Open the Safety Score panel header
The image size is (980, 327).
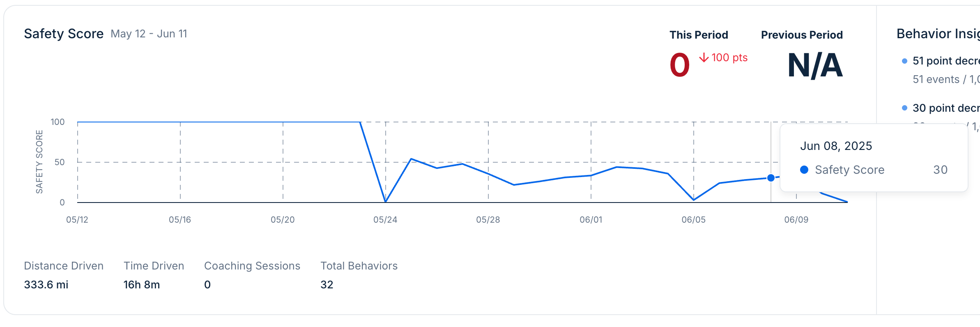coord(64,34)
